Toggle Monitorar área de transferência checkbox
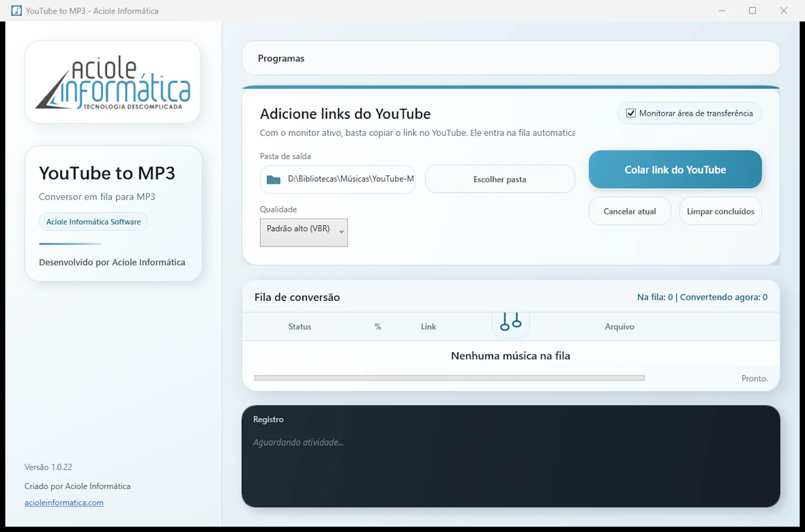 coord(630,113)
